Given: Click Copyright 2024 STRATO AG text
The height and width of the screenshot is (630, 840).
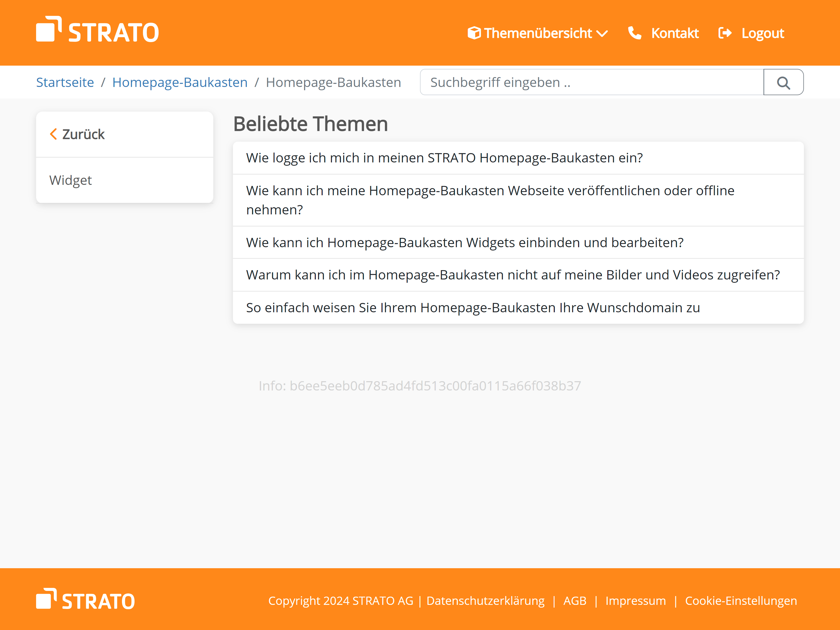Looking at the screenshot, I should pos(341,601).
